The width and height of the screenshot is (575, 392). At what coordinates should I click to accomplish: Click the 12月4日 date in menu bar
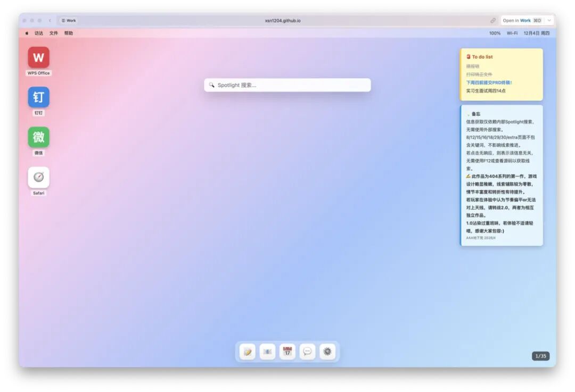[537, 34]
